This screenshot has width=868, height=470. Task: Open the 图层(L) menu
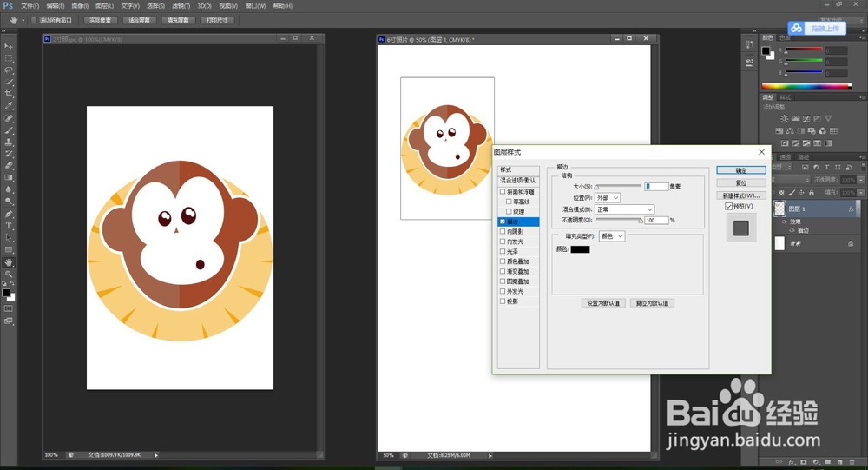pyautogui.click(x=104, y=6)
